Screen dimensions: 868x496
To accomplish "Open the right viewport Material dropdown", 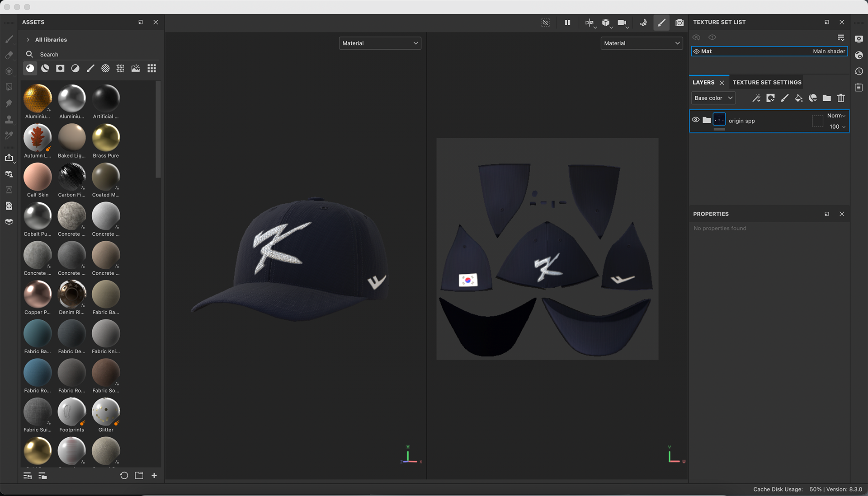I will (642, 43).
